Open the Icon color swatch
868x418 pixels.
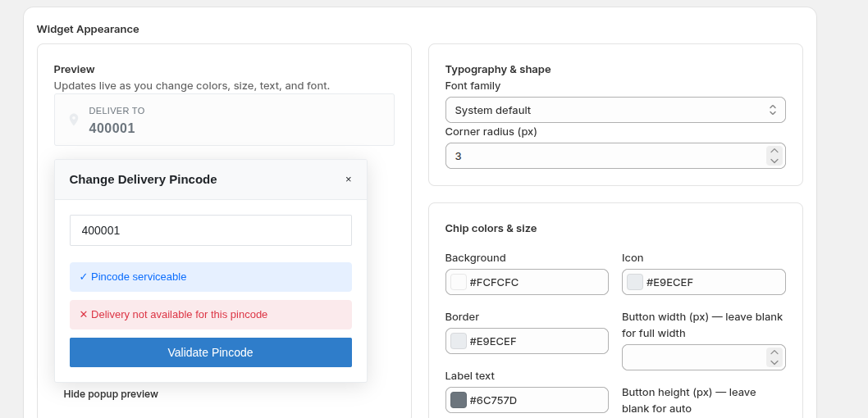click(635, 282)
